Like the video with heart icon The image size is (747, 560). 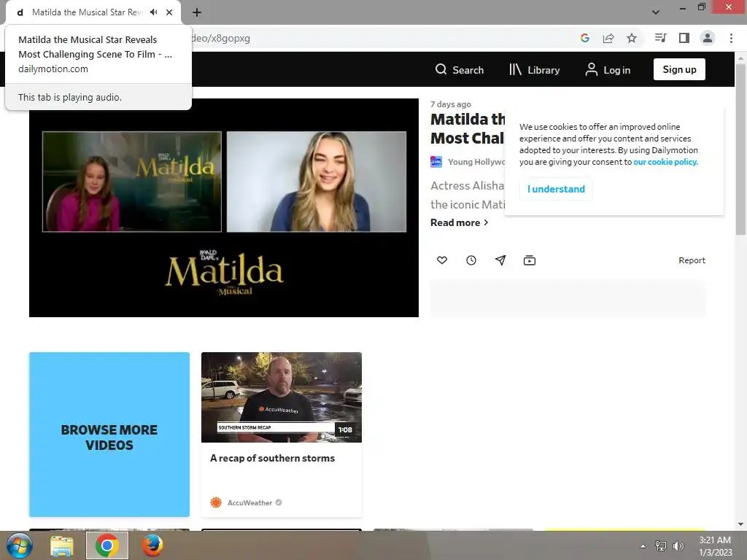[x=442, y=260]
